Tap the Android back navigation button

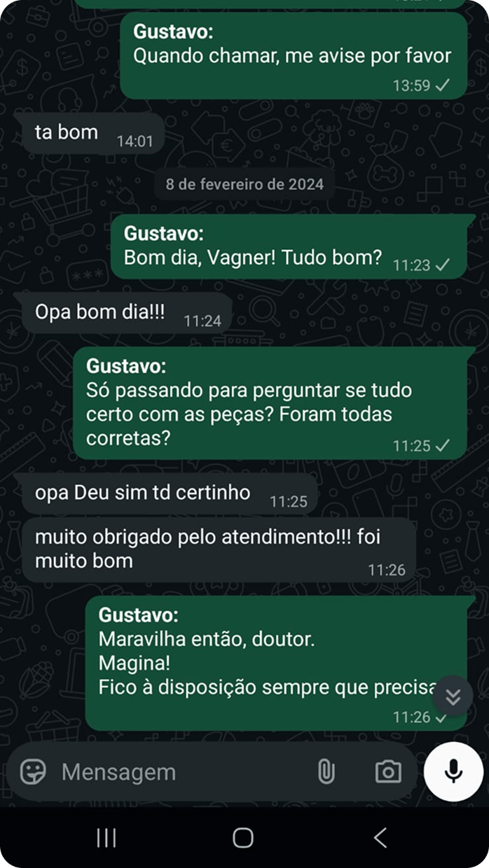380,837
